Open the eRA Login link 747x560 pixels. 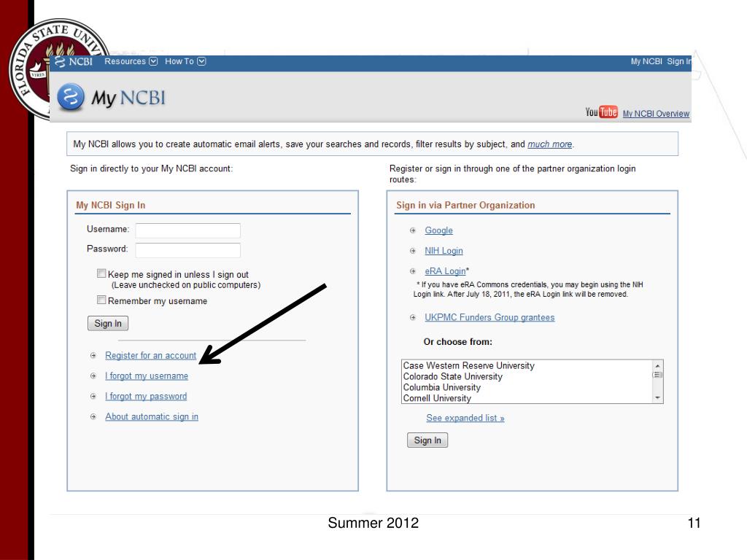445,271
